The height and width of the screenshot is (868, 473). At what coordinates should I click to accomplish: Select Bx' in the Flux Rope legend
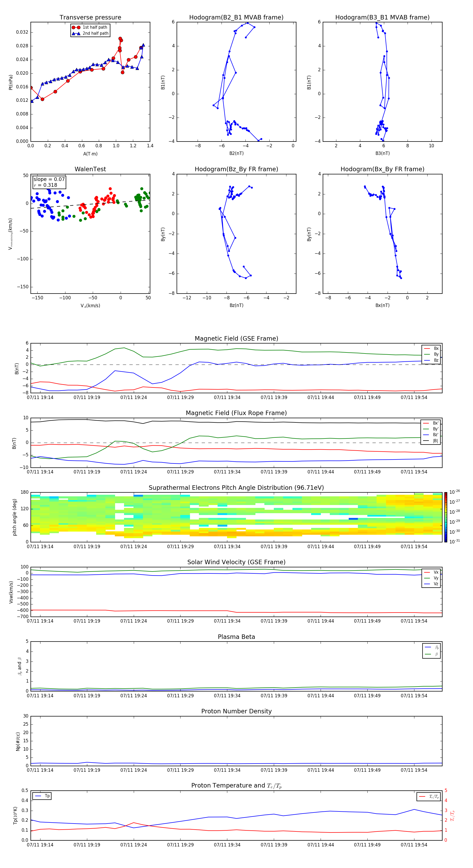(431, 423)
